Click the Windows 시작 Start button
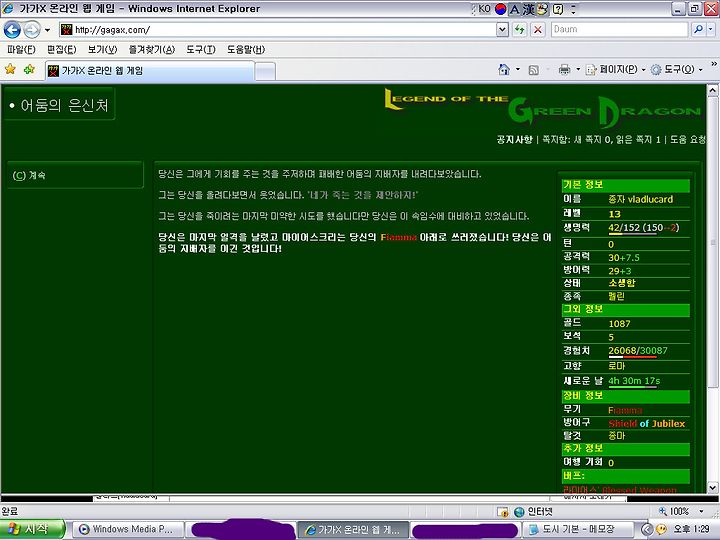This screenshot has width=720, height=540. [32, 529]
